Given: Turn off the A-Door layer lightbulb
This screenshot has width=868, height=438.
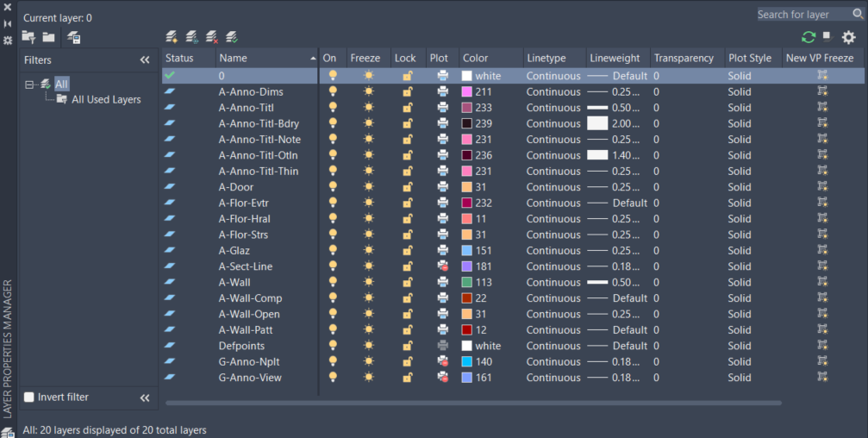Looking at the screenshot, I should pos(333,186).
